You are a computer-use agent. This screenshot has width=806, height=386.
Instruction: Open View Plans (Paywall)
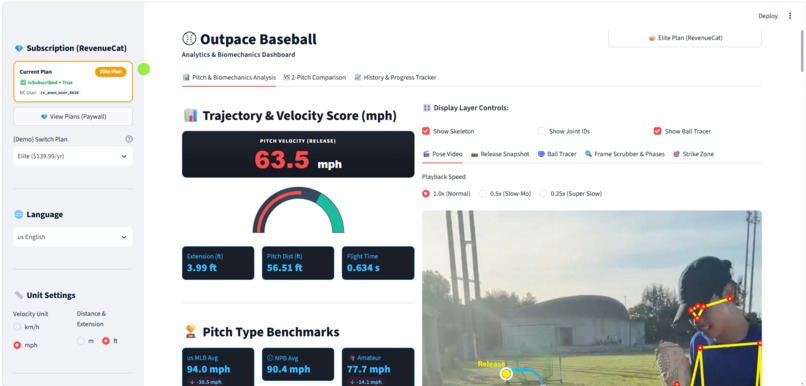click(x=73, y=117)
